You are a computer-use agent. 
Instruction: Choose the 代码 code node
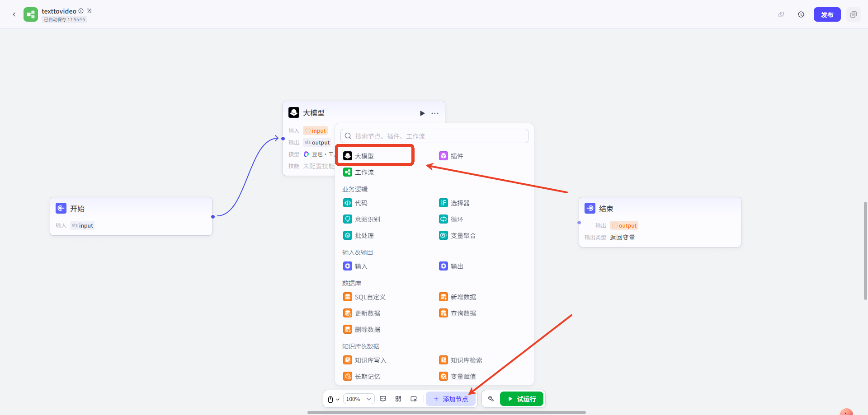click(361, 203)
